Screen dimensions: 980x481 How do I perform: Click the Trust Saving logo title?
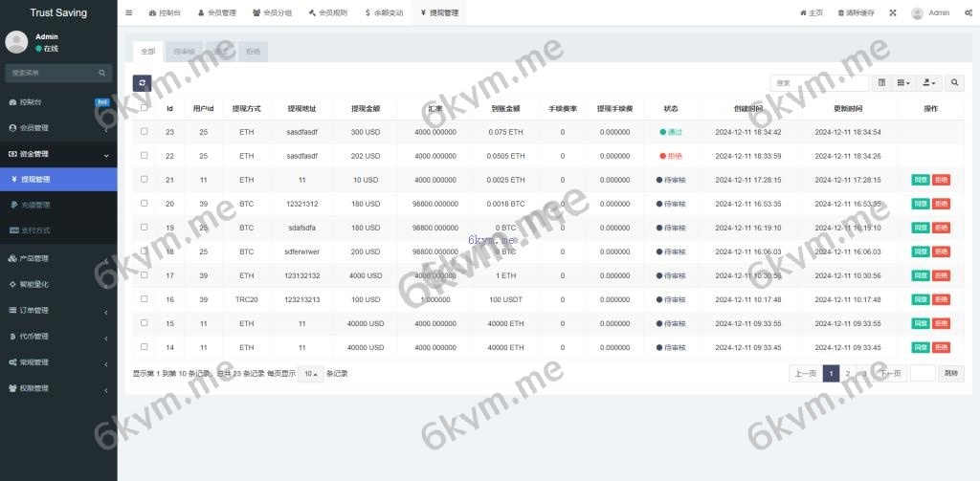pyautogui.click(x=58, y=12)
